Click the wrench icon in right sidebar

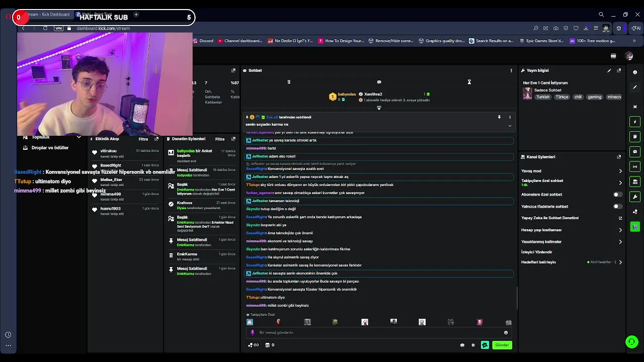coord(635,197)
